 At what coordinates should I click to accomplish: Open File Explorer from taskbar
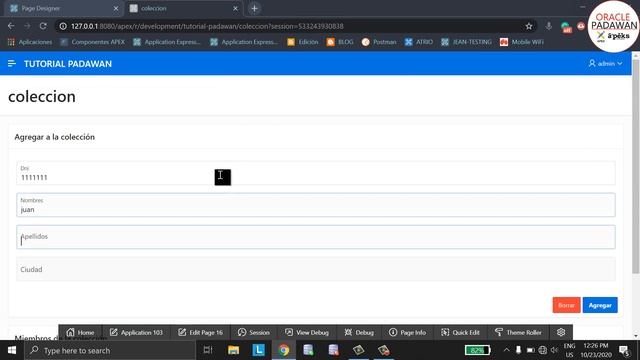pyautogui.click(x=233, y=350)
